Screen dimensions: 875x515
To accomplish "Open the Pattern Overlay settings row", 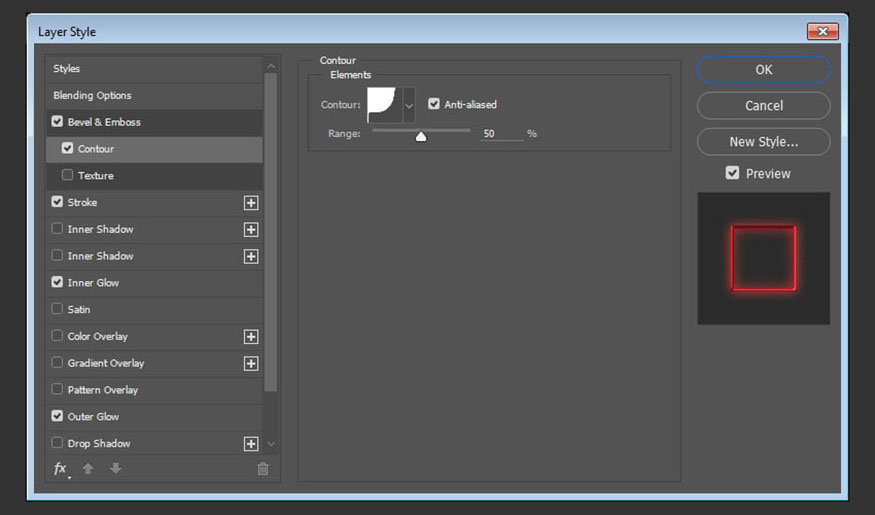I will point(154,390).
